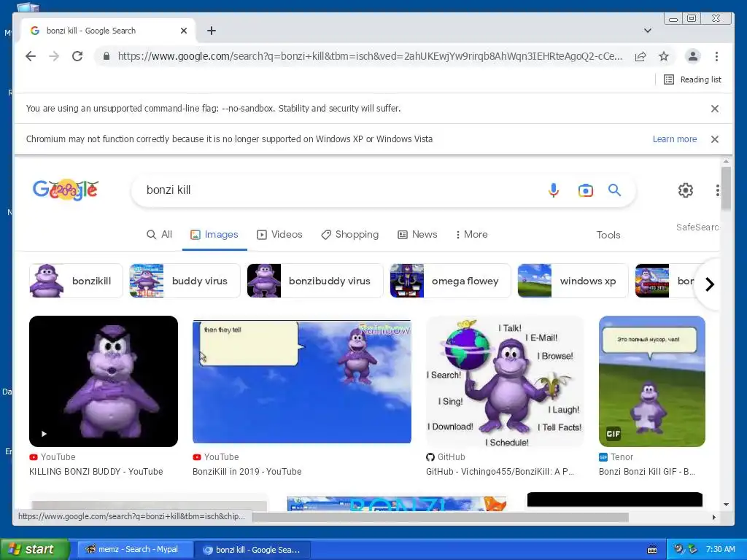Screen dimensions: 747x560
Task: Close the bonzi kill Google Search tab
Action: [x=184, y=31]
